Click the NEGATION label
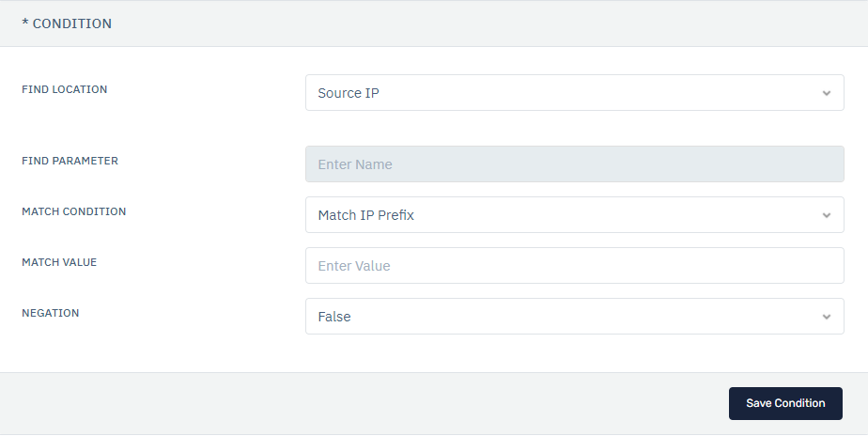868x436 pixels. click(x=51, y=313)
